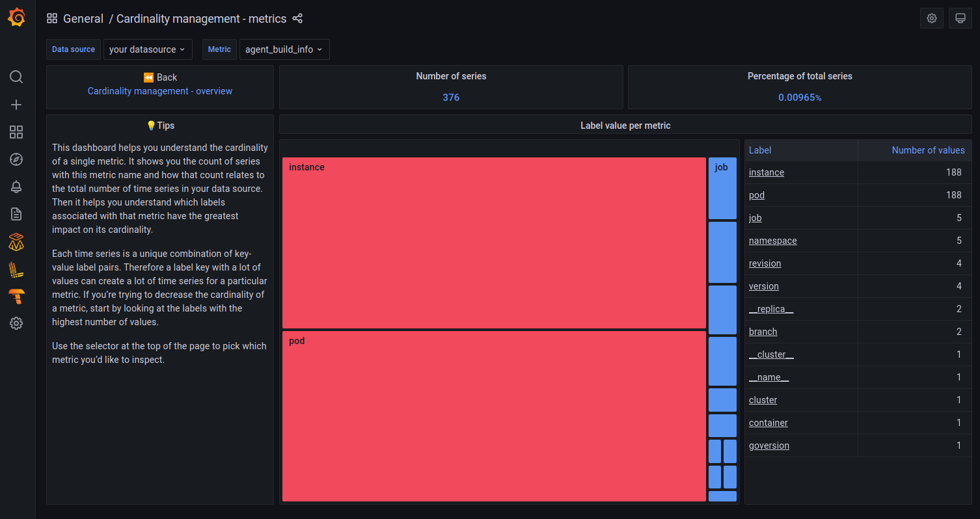Image resolution: width=980 pixels, height=519 pixels.
Task: Open the 'your datasource' dropdown
Action: point(148,49)
